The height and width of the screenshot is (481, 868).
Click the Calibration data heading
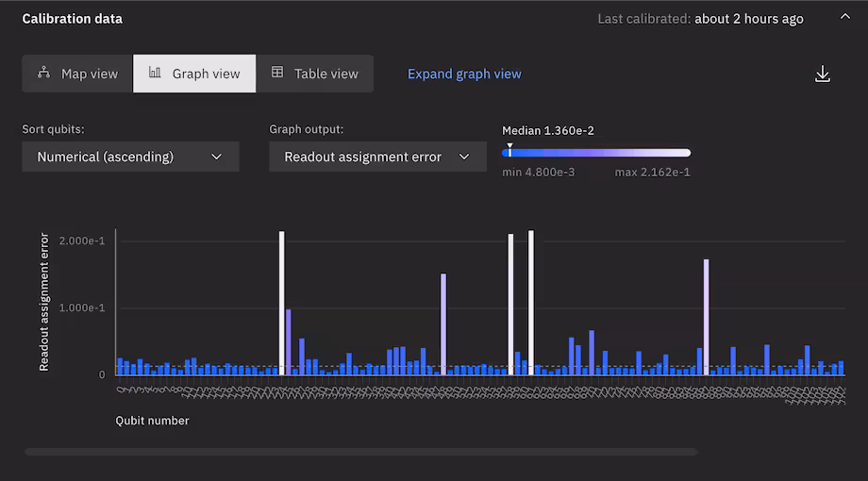(x=72, y=19)
